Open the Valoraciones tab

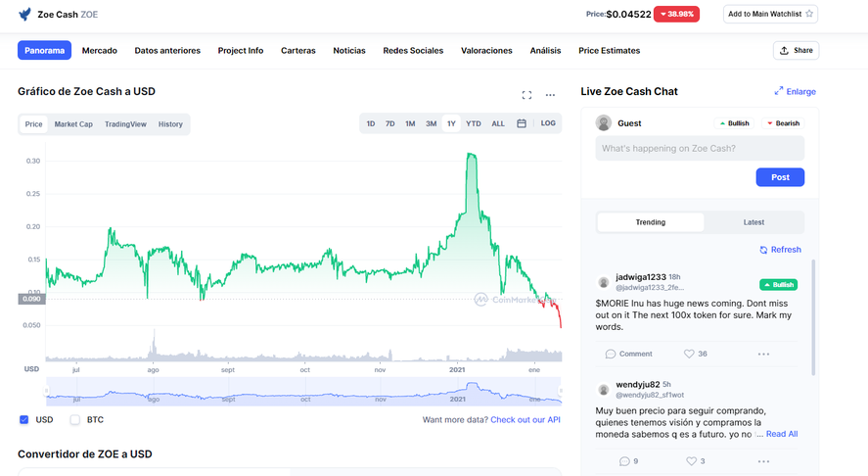point(486,50)
